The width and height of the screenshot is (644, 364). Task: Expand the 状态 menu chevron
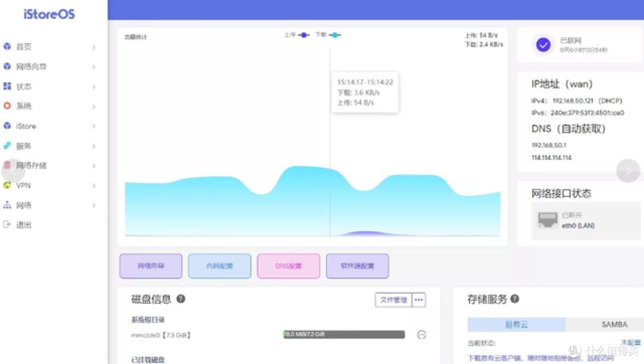(94, 86)
